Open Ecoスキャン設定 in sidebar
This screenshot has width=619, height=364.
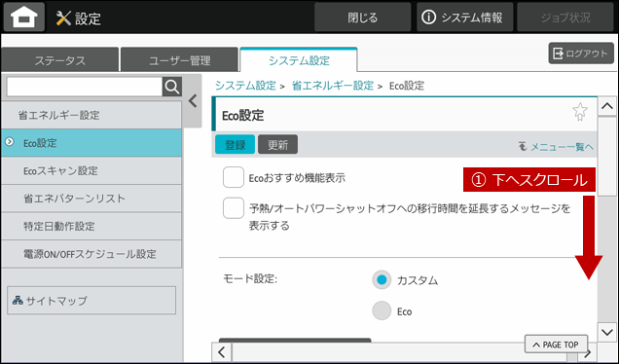(x=91, y=170)
